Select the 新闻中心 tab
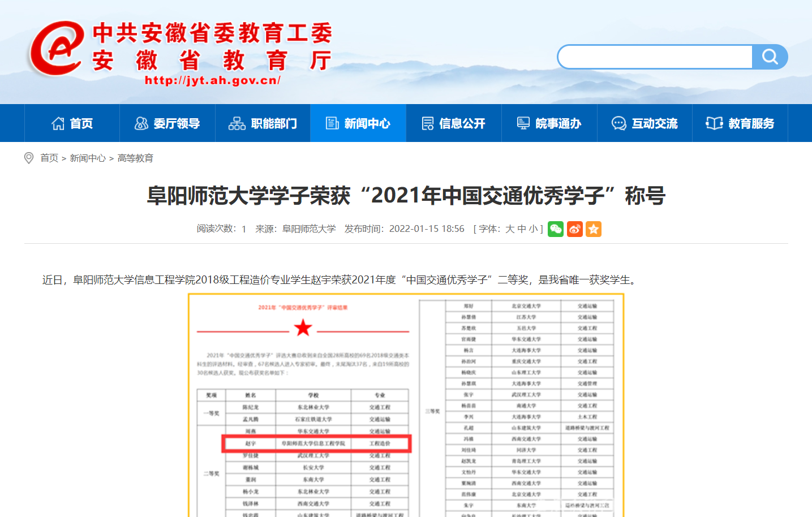Screen dimensions: 812x517 358,123
